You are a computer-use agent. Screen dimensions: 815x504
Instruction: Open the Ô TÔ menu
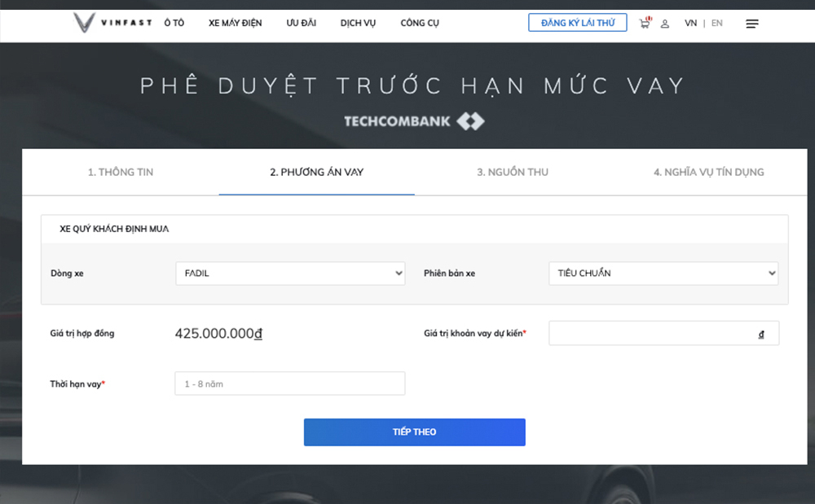click(174, 23)
